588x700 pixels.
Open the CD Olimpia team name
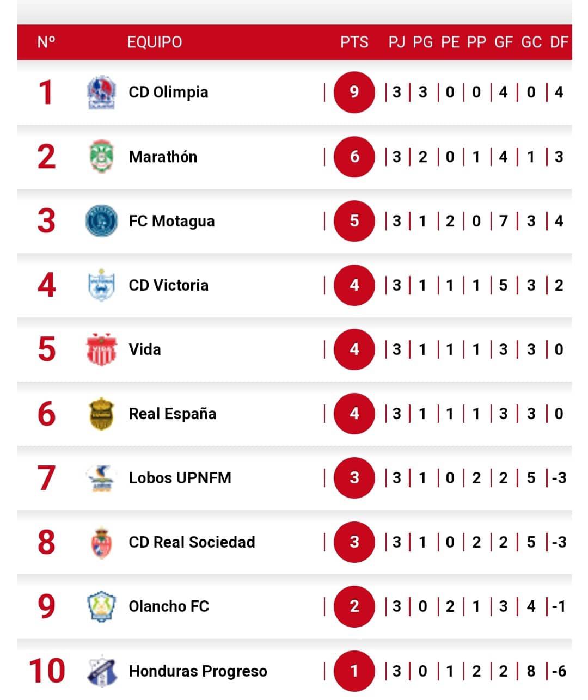click(x=168, y=93)
